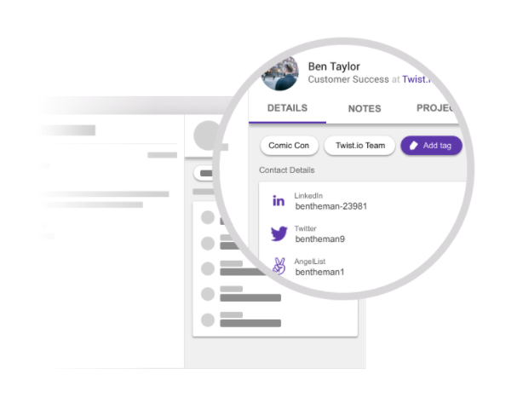Click Twitter handle bentheman9
The width and height of the screenshot is (523, 420).
(x=320, y=239)
